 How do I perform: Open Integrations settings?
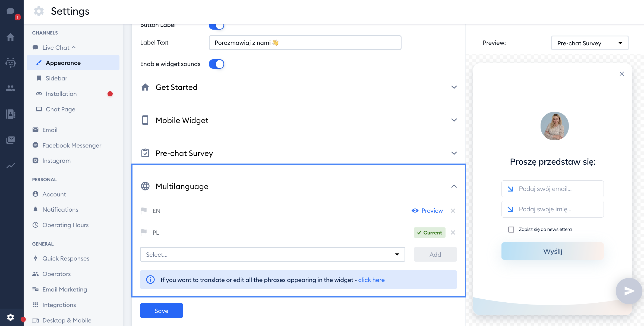[59, 305]
